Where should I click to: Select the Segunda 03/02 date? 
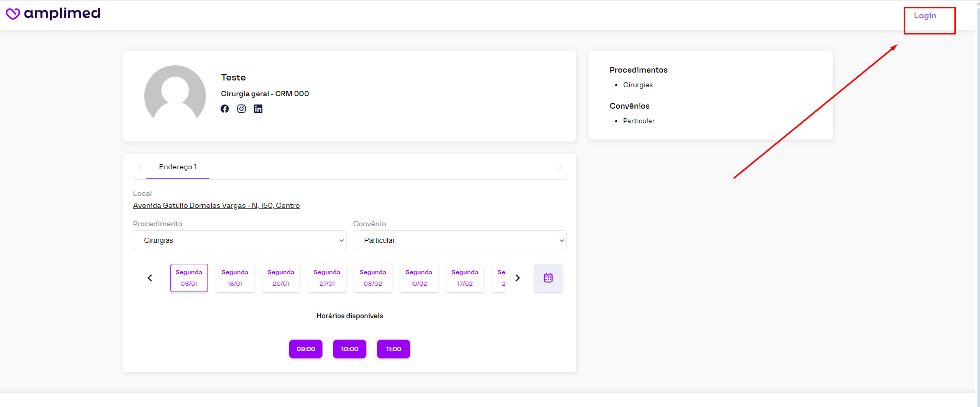click(x=373, y=278)
